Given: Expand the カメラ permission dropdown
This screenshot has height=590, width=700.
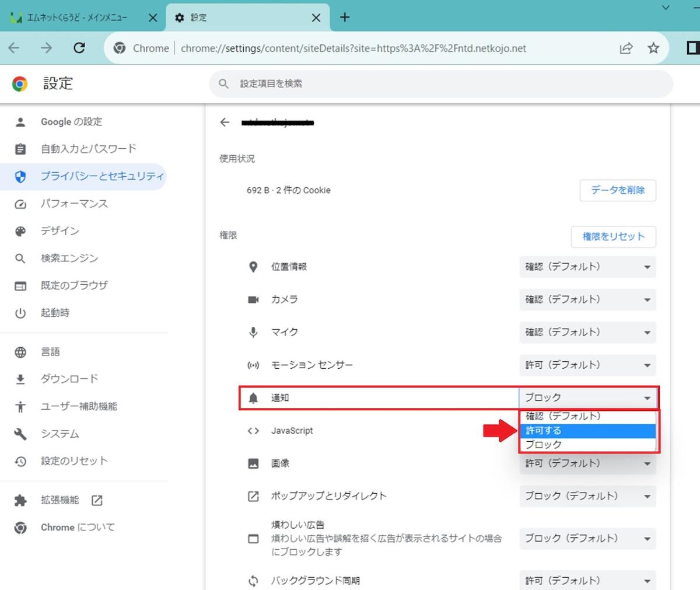Looking at the screenshot, I should click(587, 299).
